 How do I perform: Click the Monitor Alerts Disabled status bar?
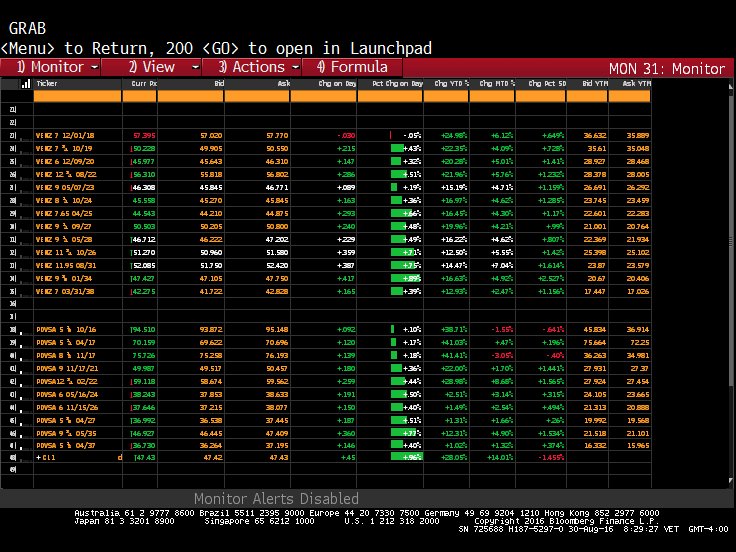(276, 498)
